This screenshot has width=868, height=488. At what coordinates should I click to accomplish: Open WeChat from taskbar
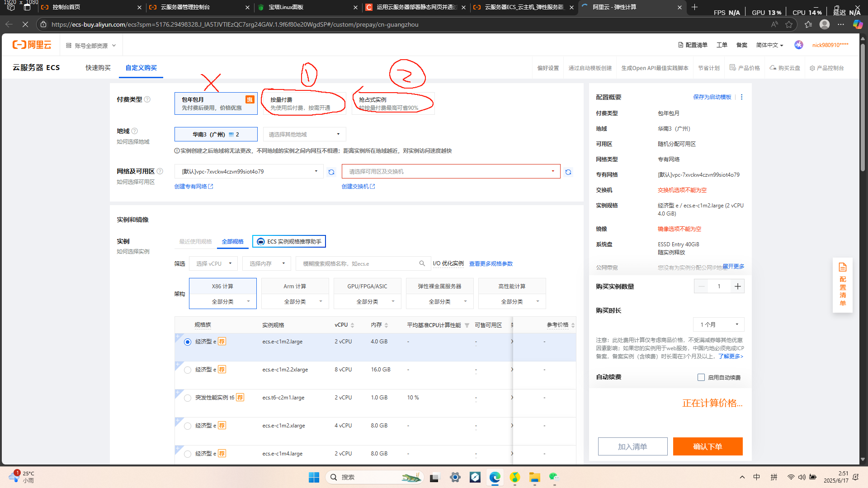554,477
